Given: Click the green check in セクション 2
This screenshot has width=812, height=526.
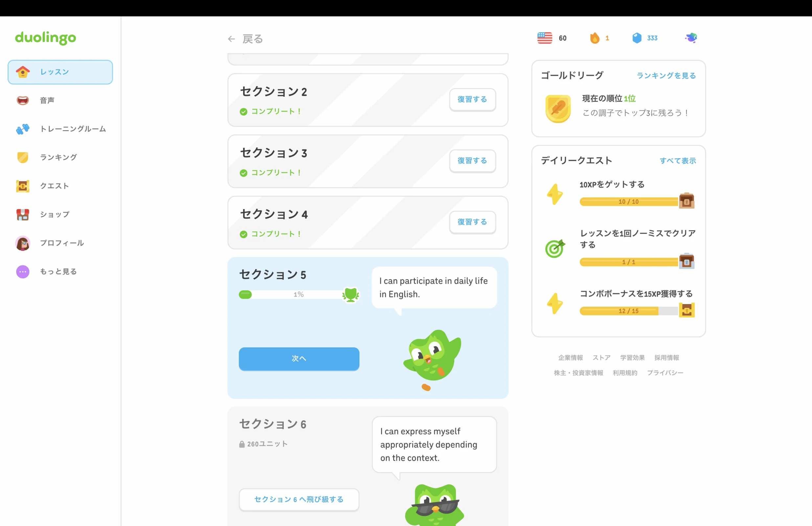Looking at the screenshot, I should [243, 112].
